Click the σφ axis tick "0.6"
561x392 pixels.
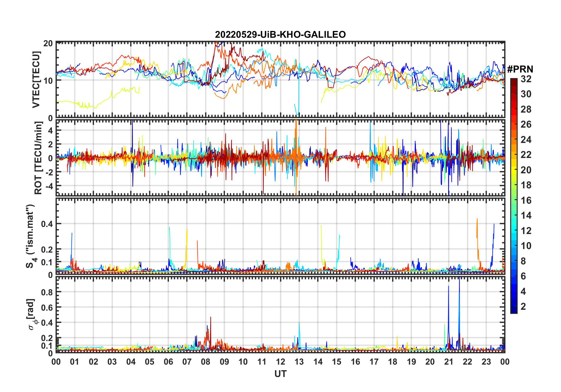tap(47, 307)
